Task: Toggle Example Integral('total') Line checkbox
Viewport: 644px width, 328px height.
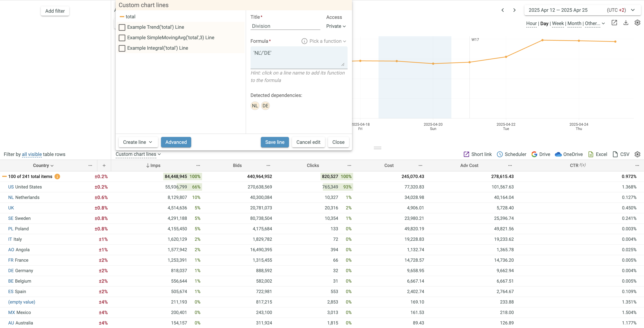Action: (x=122, y=48)
